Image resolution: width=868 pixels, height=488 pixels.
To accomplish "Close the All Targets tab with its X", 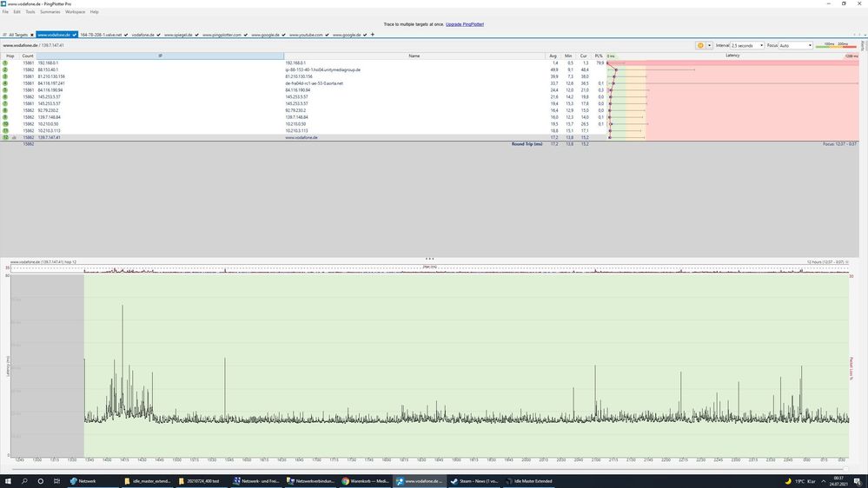I will click(x=31, y=35).
